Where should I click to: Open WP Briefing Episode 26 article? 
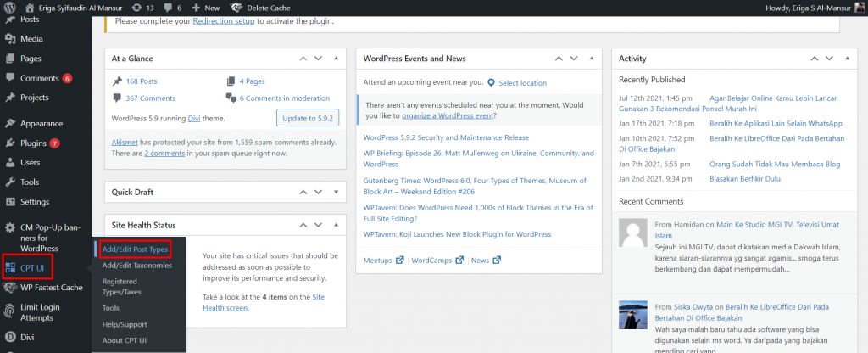click(478, 159)
